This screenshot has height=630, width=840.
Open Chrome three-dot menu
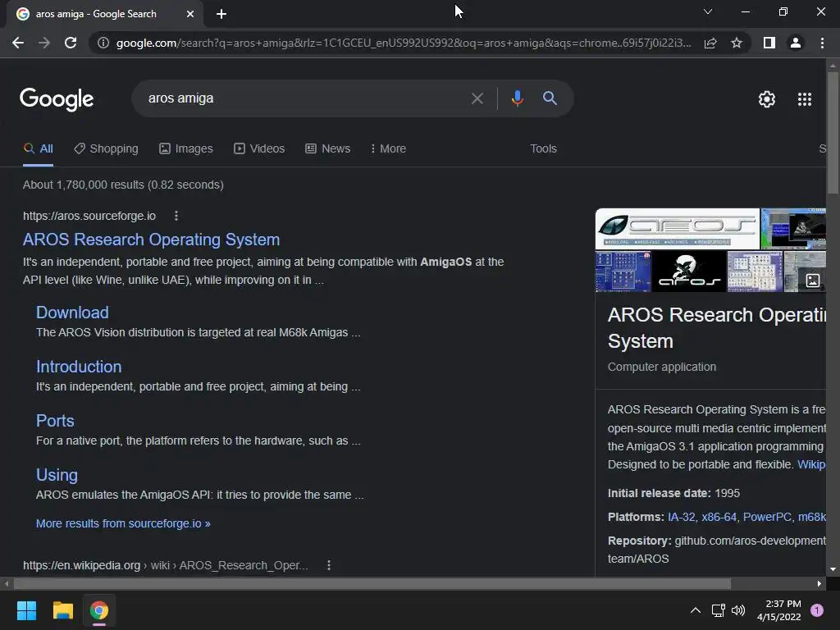[x=822, y=43]
